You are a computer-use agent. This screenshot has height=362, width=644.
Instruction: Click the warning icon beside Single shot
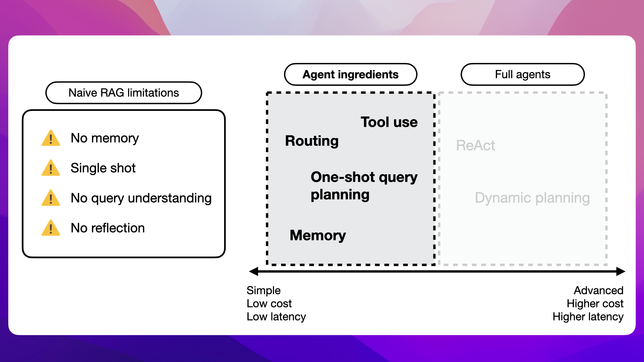coord(51,168)
